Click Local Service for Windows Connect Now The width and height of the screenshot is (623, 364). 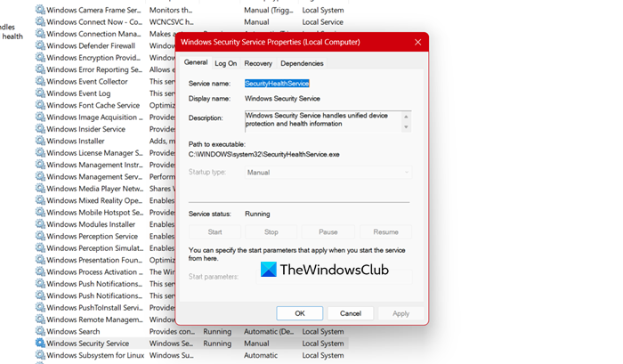point(322,22)
